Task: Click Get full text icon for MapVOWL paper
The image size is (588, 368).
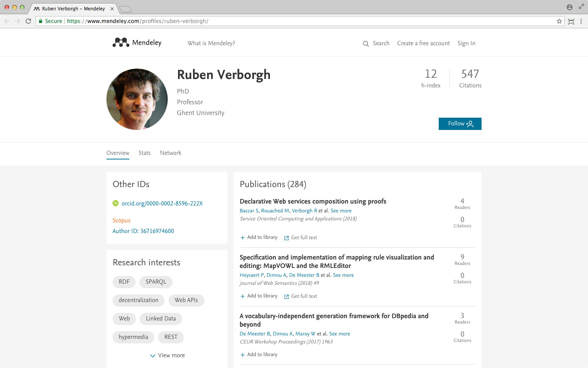Action: coord(286,296)
